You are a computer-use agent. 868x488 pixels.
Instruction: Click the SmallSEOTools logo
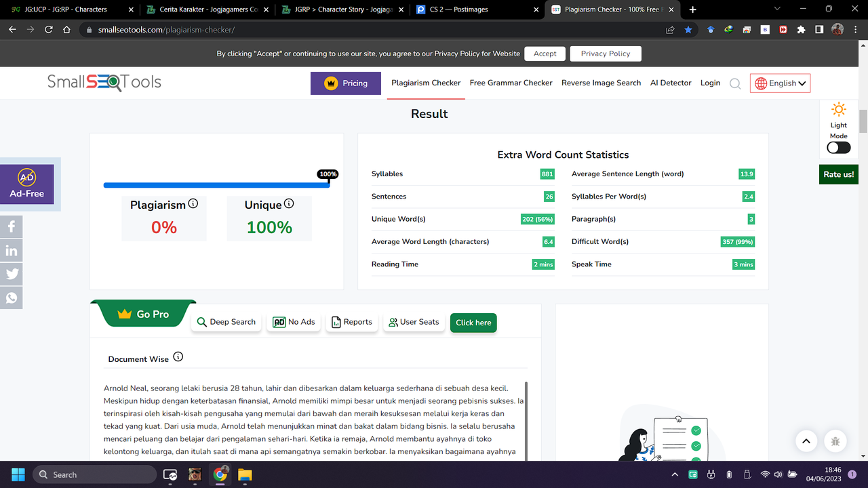pos(104,83)
